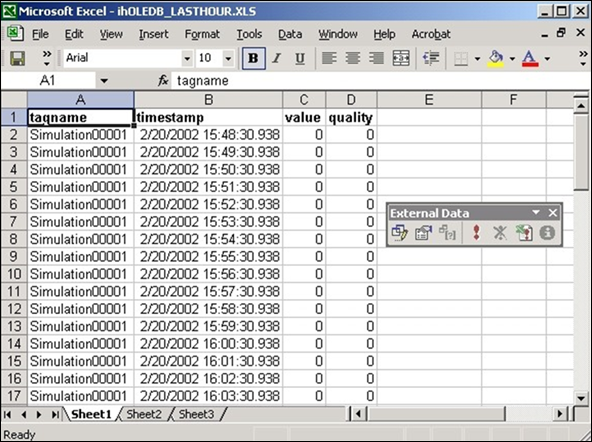
Task: Click the Save floppy disk icon
Action: click(17, 59)
